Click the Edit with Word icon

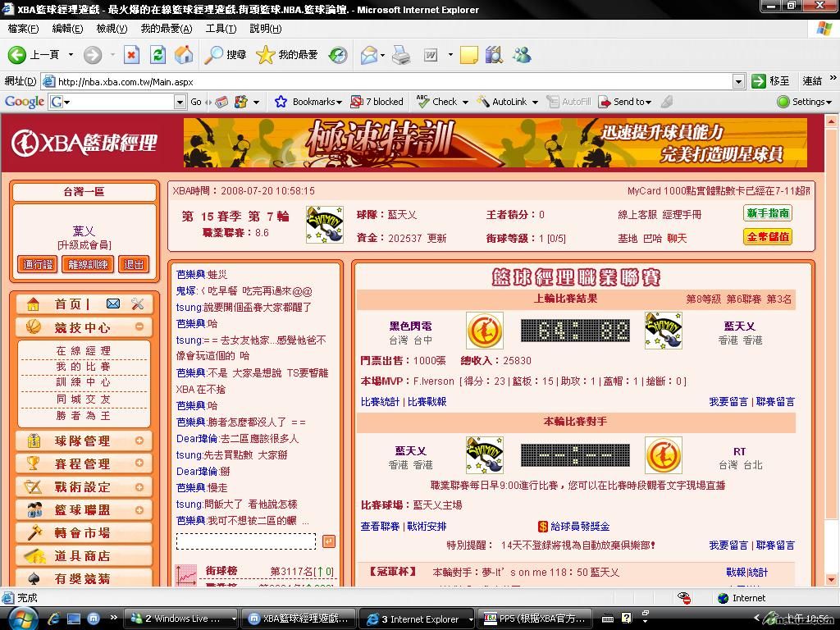431,55
